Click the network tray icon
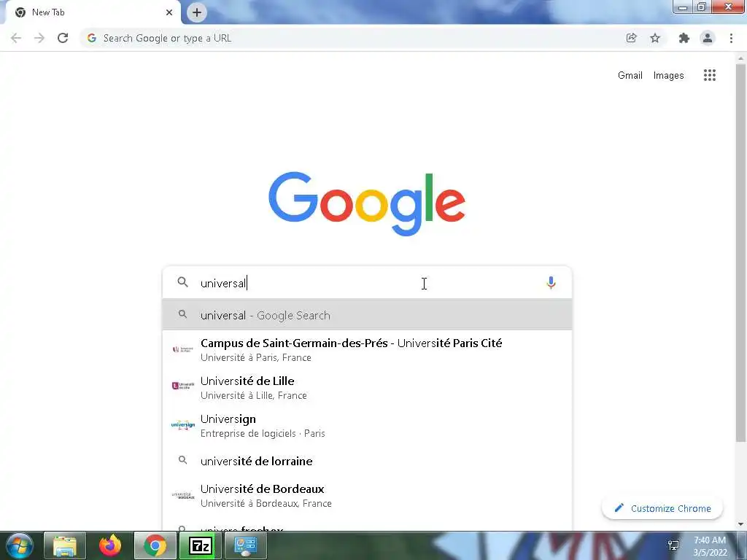Image resolution: width=747 pixels, height=560 pixels. click(x=673, y=545)
